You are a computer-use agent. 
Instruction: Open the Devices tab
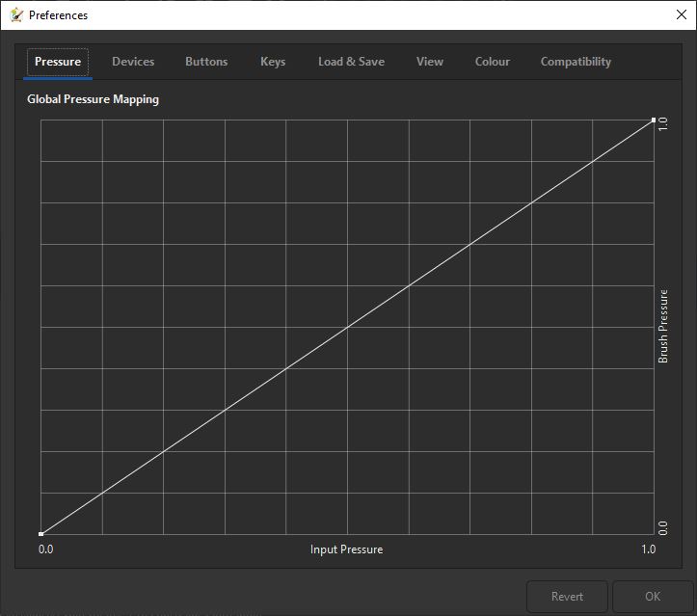click(x=133, y=62)
